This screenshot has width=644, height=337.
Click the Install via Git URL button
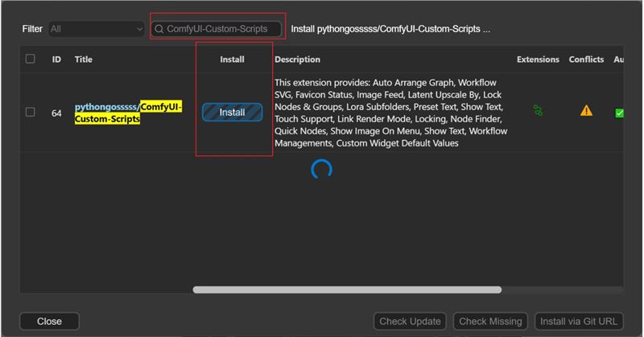[579, 322]
